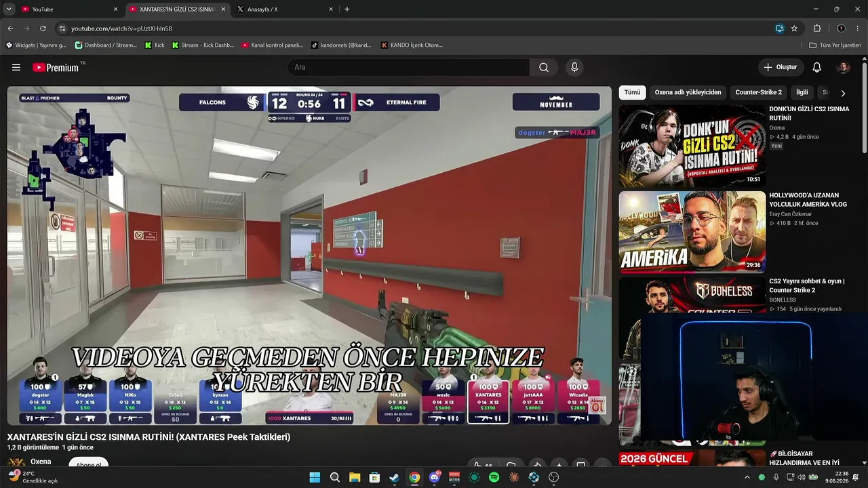Click the XANTARES video player area
The height and width of the screenshot is (488, 868).
(309, 256)
